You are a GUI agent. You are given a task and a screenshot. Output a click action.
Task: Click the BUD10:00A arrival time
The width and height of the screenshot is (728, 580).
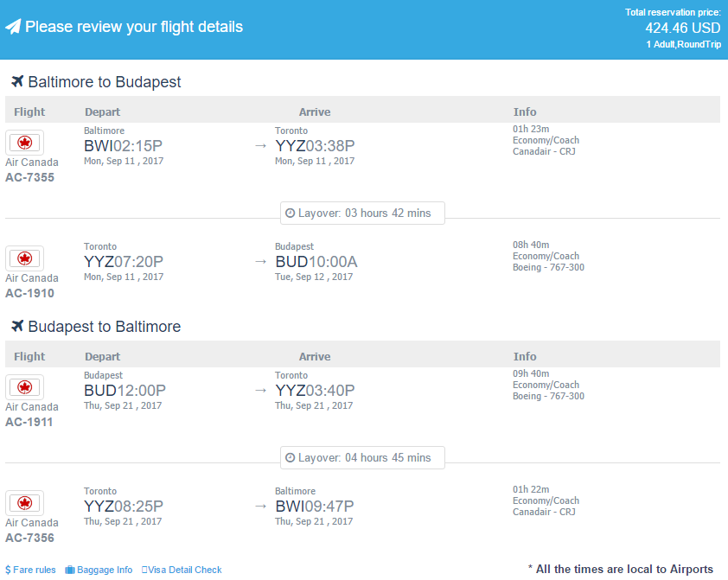pos(316,262)
